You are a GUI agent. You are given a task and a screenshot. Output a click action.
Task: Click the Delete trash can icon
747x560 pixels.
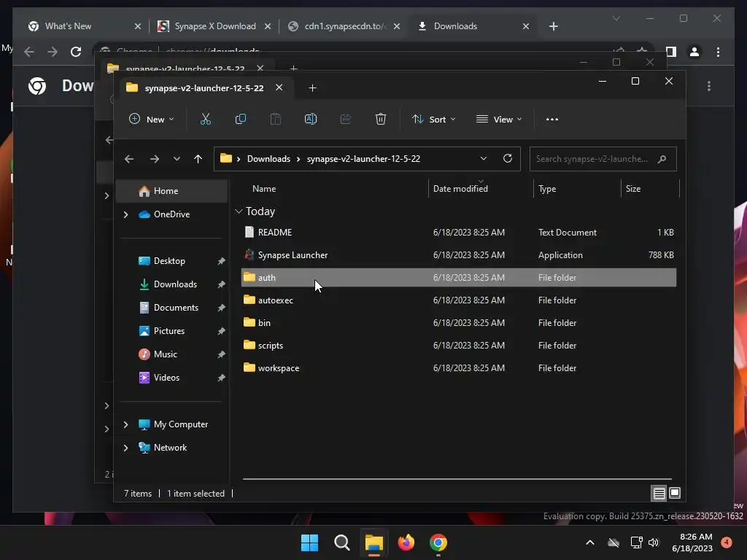[x=380, y=119]
